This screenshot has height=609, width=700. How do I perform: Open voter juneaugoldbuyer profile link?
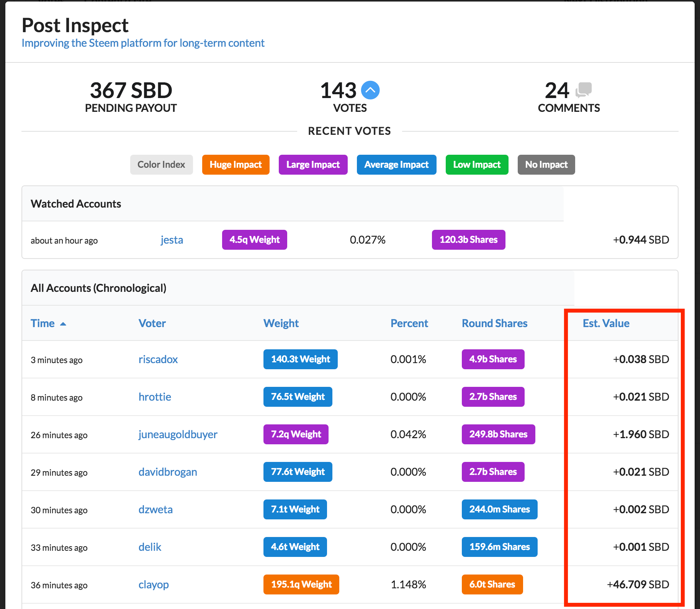pyautogui.click(x=178, y=434)
